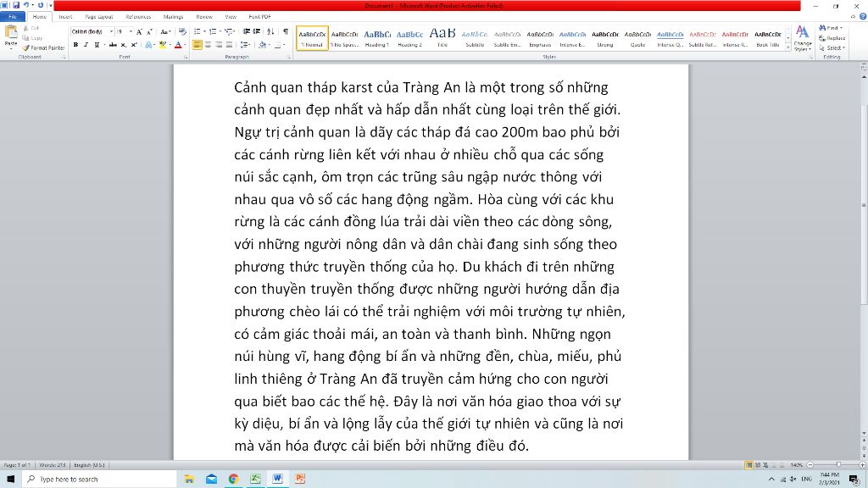Expand the Styles gallery More arrow
Screen dimensions: 868x488
(x=788, y=48)
